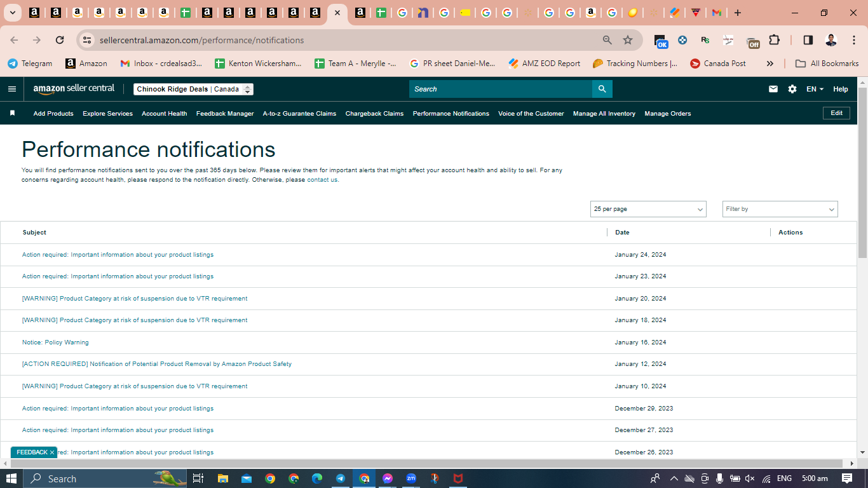Screen dimensions: 868x488
Task: Open the Filter by dropdown
Action: click(780, 209)
